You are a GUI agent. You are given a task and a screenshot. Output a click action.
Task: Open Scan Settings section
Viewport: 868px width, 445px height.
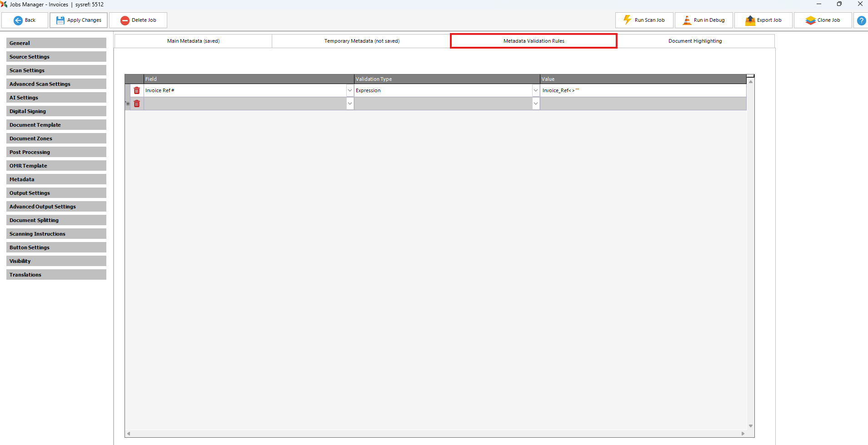click(56, 70)
